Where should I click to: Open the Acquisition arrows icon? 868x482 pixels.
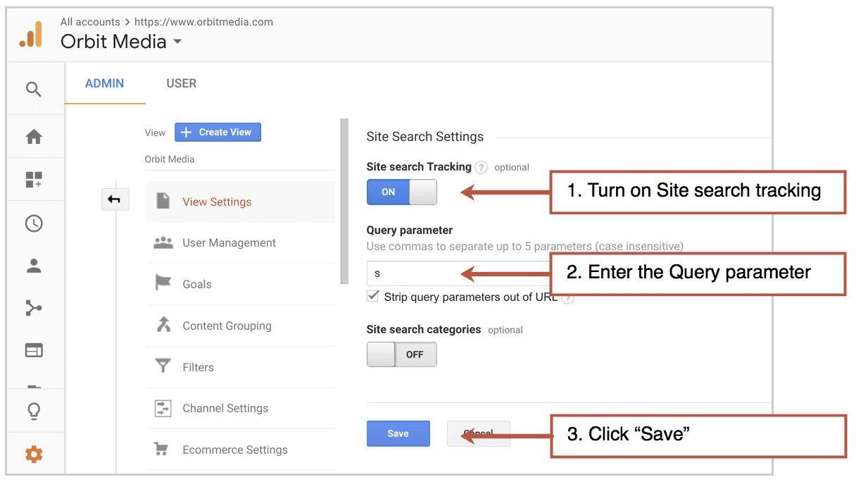[x=34, y=308]
